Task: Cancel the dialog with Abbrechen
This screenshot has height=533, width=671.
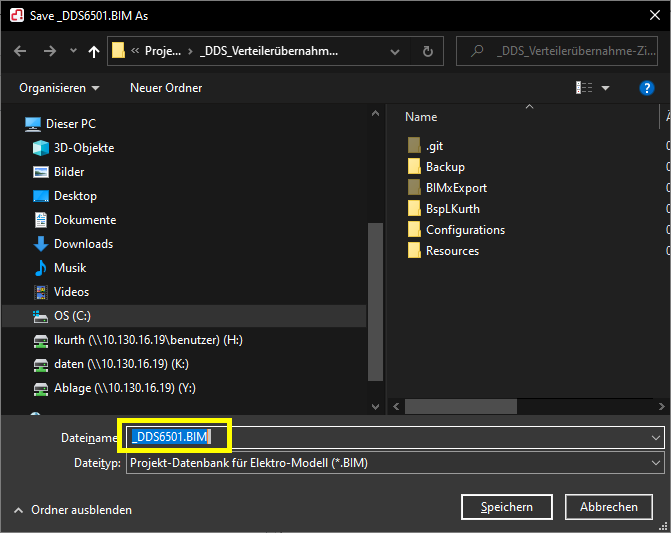Action: point(609,507)
